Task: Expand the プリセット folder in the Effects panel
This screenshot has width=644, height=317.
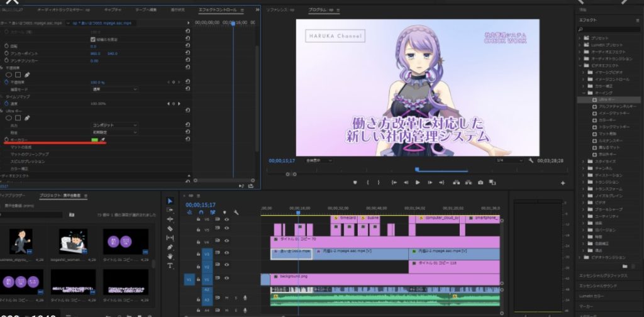Action: point(580,38)
